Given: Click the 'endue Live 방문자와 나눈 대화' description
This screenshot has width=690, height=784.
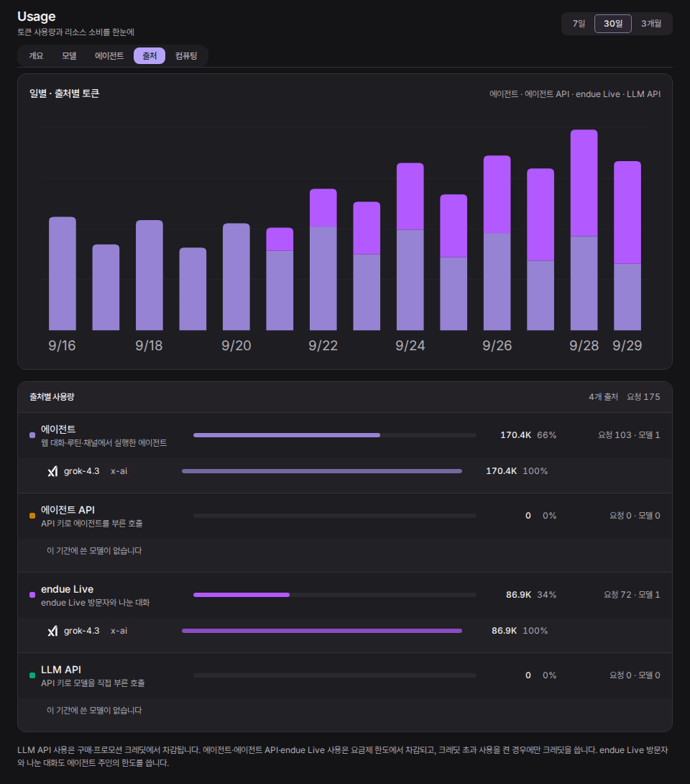Looking at the screenshot, I should click(x=96, y=603).
